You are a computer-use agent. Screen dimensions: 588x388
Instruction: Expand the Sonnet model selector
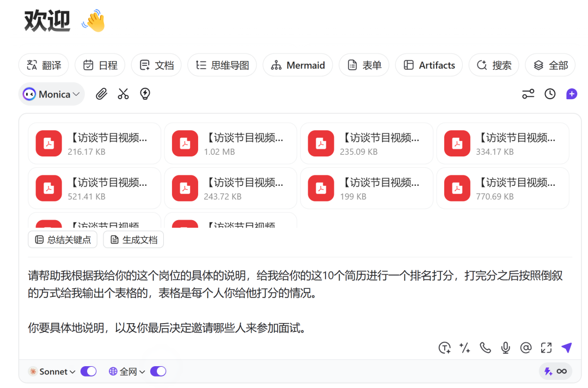[52, 371]
